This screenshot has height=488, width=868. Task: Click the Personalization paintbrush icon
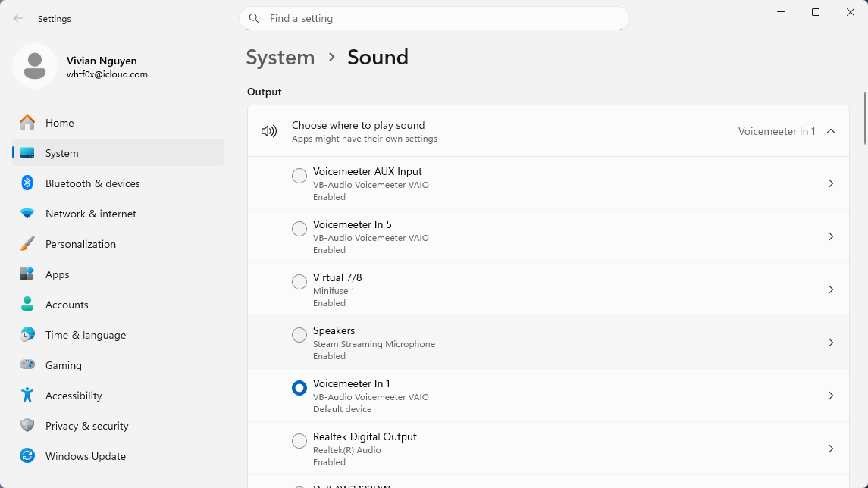pyautogui.click(x=27, y=244)
